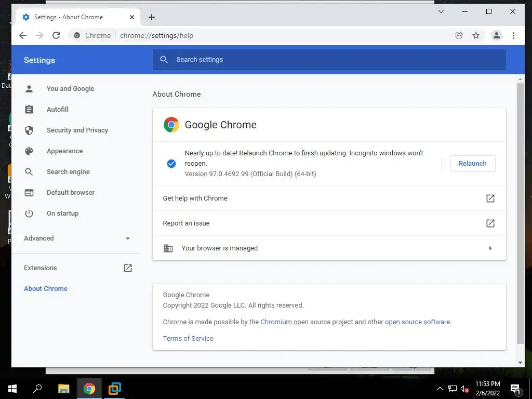The image size is (532, 399).
Task: Click the You and Google person icon
Action: coord(29,89)
